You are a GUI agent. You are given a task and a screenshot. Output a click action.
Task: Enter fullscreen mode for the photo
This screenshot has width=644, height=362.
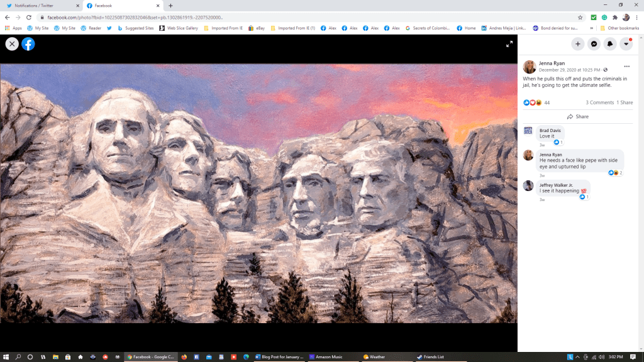click(x=509, y=44)
